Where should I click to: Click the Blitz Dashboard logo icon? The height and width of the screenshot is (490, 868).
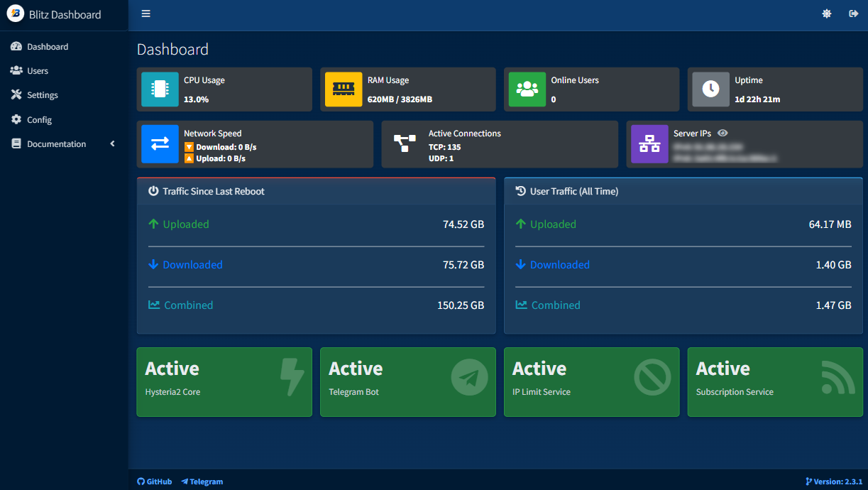15,14
